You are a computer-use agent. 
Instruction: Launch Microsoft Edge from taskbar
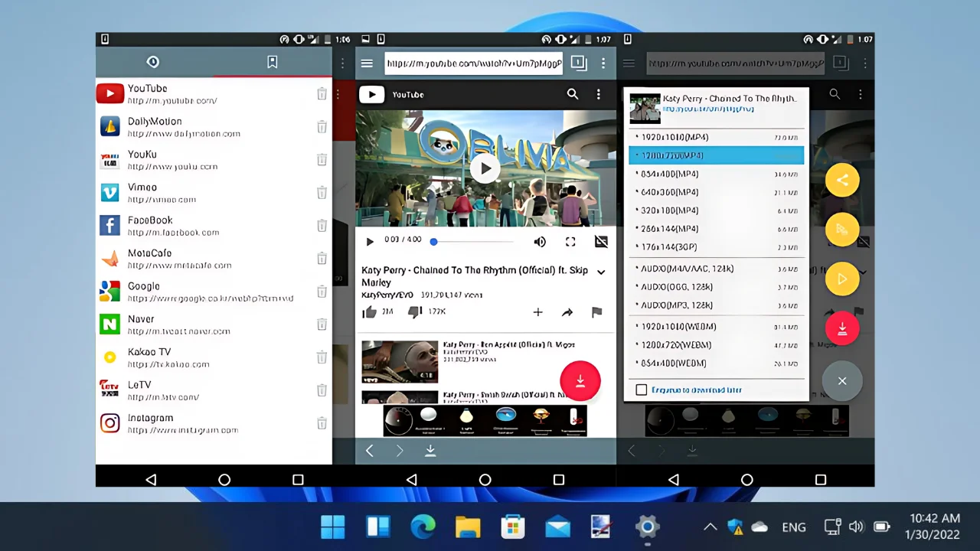pyautogui.click(x=423, y=527)
